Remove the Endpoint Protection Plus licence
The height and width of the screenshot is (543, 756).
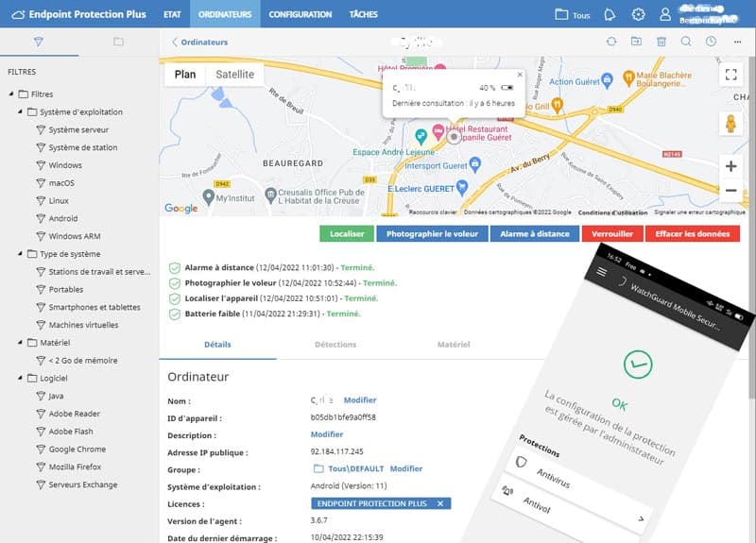440,503
